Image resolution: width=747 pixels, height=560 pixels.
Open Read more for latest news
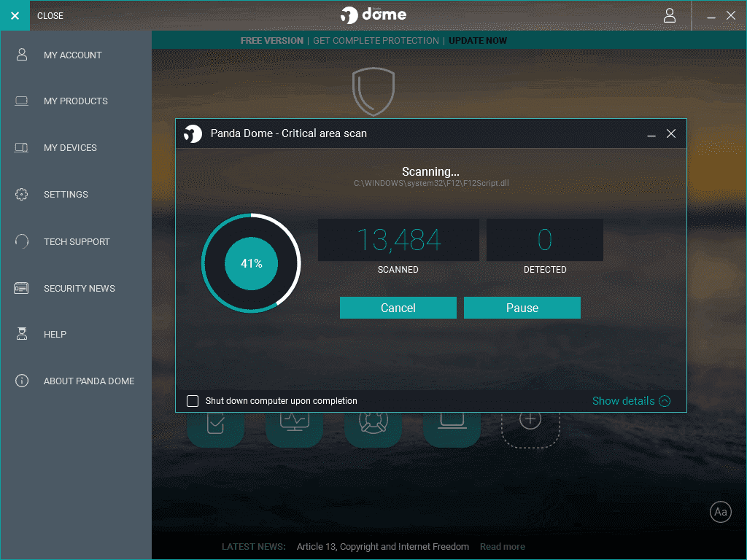[502, 547]
